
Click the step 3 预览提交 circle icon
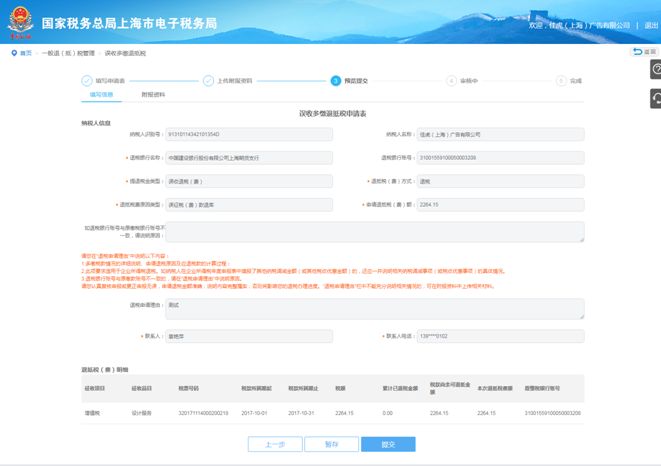335,81
